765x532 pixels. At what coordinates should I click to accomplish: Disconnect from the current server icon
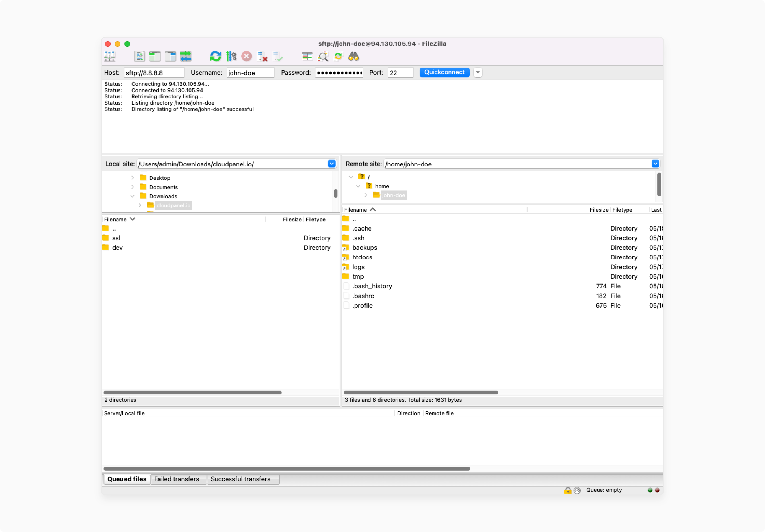tap(262, 56)
